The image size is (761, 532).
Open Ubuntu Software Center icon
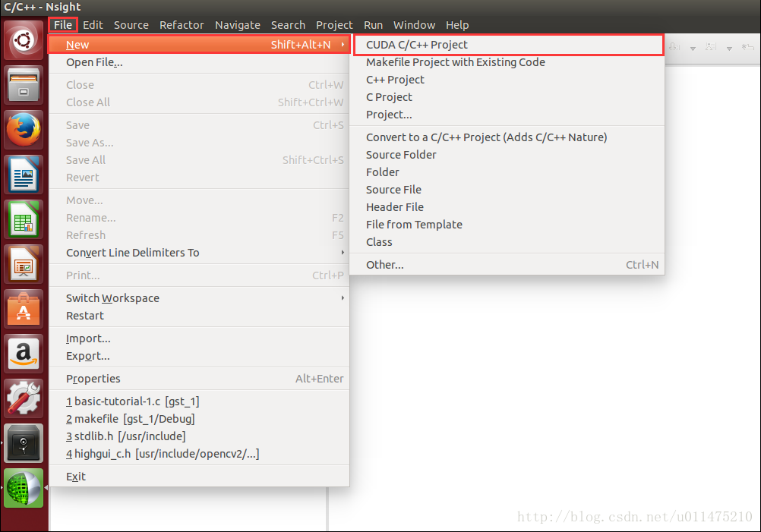click(x=24, y=308)
